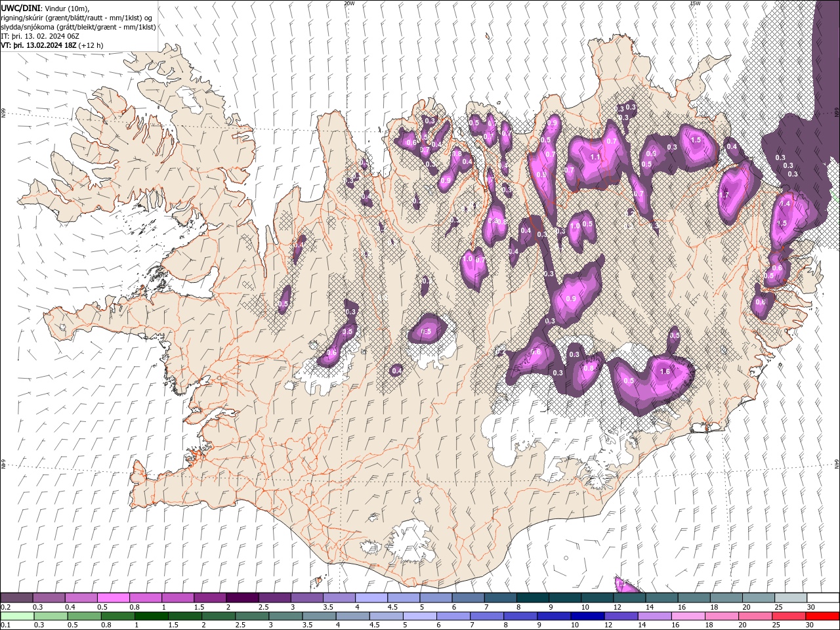Click the 'IT: þri. 13. 02. 2024 06Z' line
Viewport: 840px width, 630px height.
coord(41,36)
